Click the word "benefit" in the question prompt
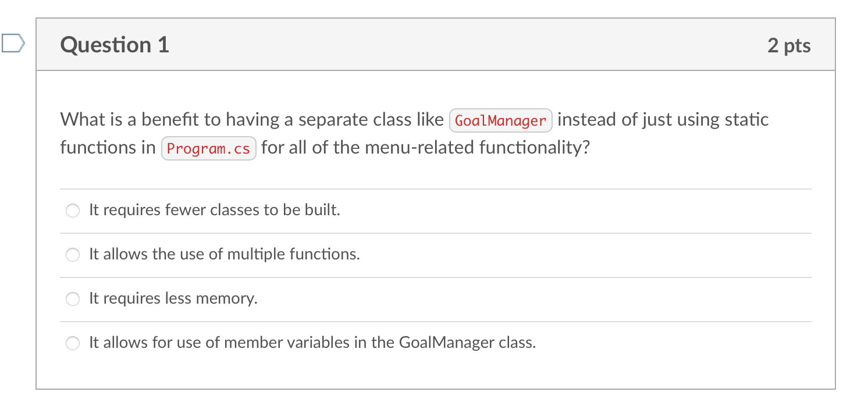The height and width of the screenshot is (413, 868). pyautogui.click(x=172, y=120)
